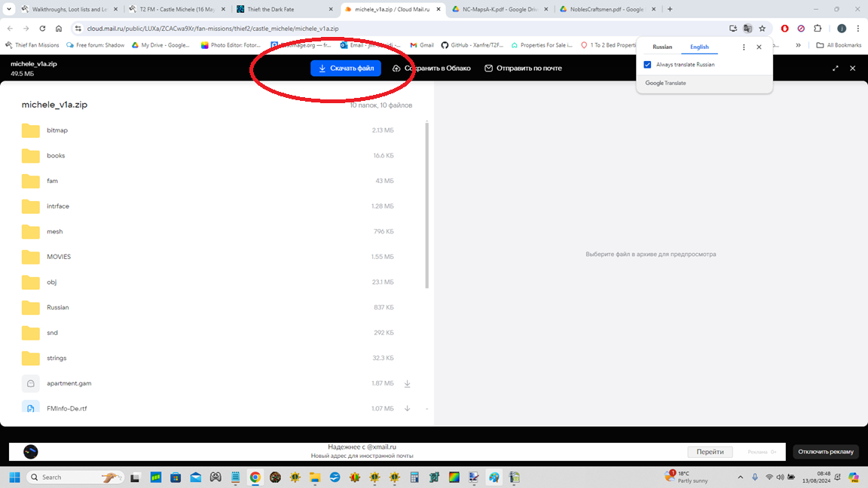Screen dimensions: 868x488
Task: Go to browser home page
Action: (x=58, y=28)
